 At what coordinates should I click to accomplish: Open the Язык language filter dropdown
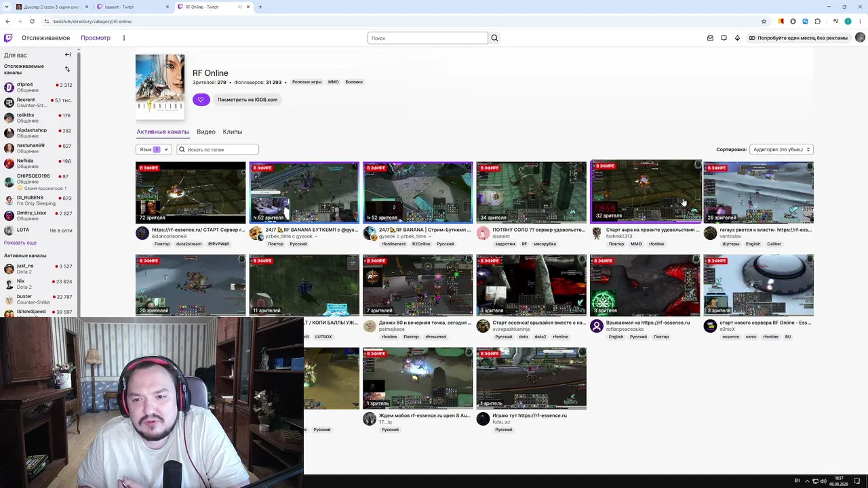tap(153, 149)
